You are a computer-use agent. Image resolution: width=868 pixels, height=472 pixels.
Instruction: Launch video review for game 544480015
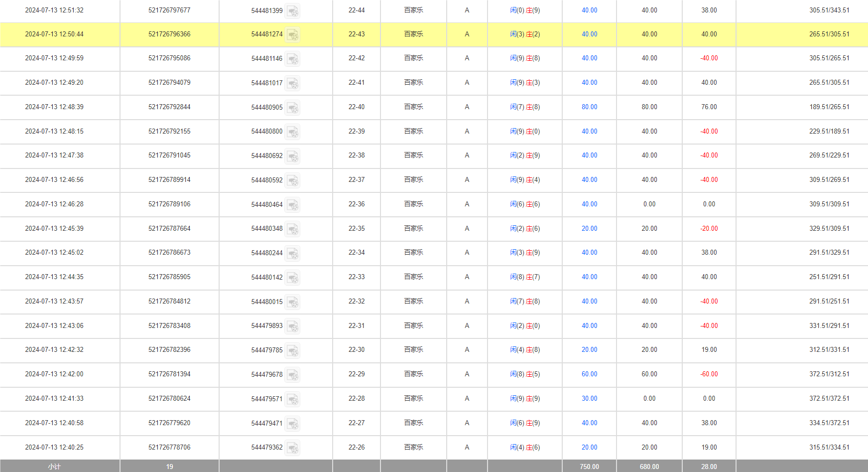pyautogui.click(x=293, y=302)
